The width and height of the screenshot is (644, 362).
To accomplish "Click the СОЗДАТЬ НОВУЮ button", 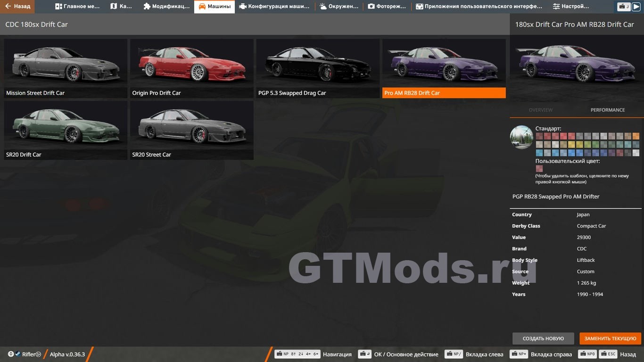I will pos(543,338).
